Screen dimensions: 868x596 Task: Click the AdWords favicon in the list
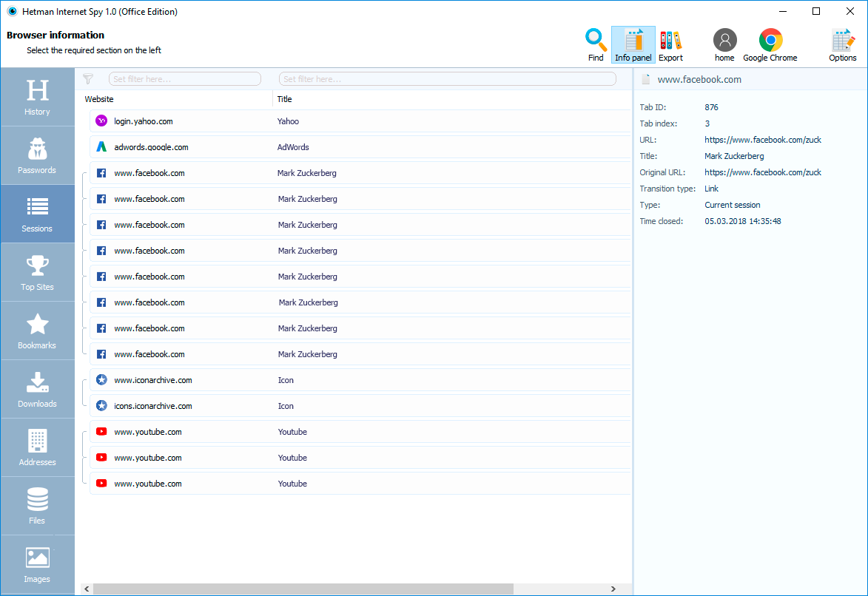101,146
